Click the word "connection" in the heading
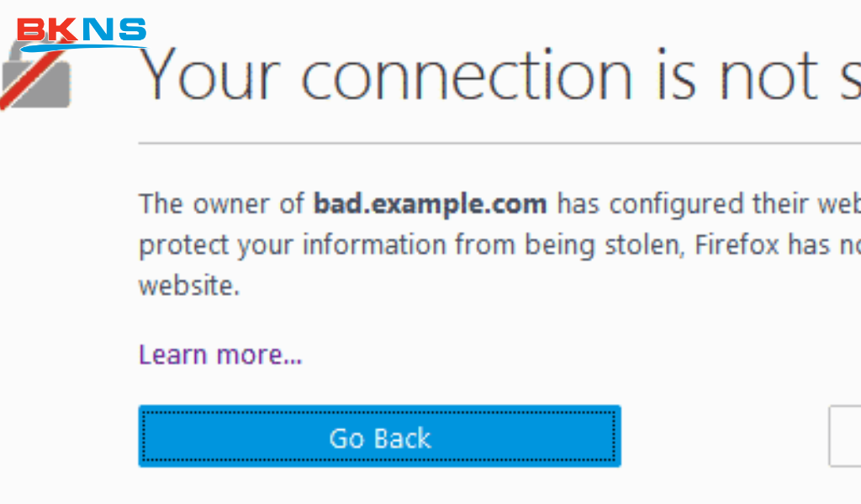This screenshot has width=861, height=504. [467, 76]
